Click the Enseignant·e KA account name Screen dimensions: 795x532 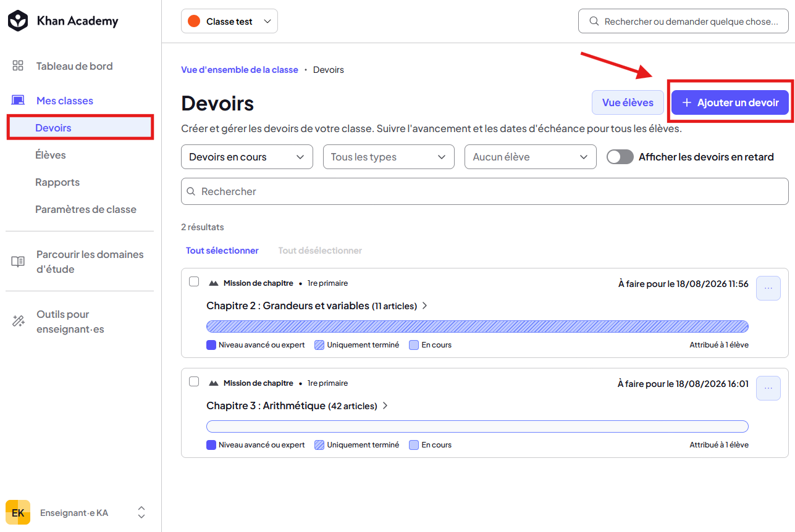point(74,513)
